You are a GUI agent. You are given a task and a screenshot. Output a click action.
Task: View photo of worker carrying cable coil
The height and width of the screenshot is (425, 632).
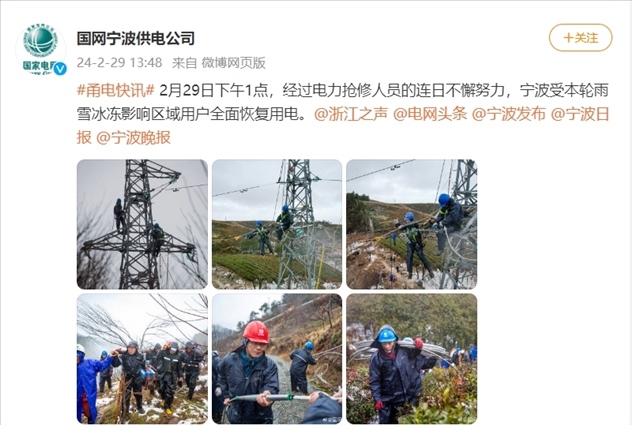point(412,358)
